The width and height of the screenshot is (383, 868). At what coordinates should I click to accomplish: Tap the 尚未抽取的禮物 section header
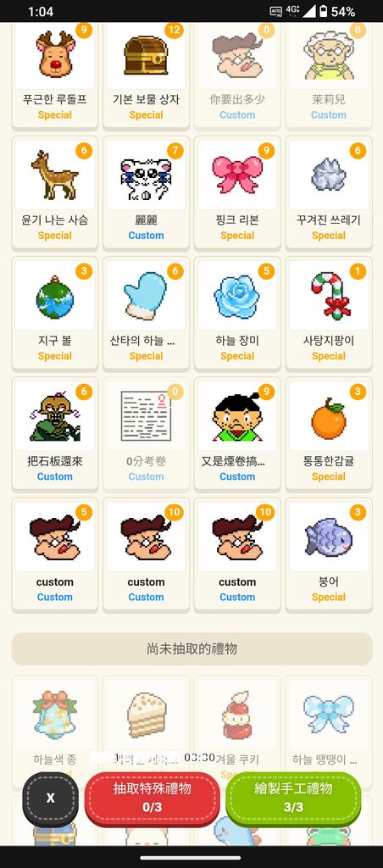tap(191, 648)
